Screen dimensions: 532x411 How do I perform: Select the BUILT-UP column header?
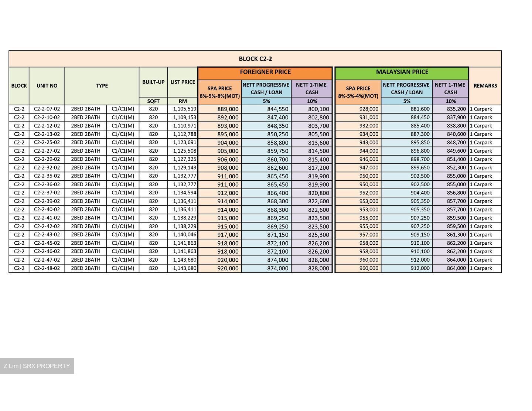[x=153, y=82]
